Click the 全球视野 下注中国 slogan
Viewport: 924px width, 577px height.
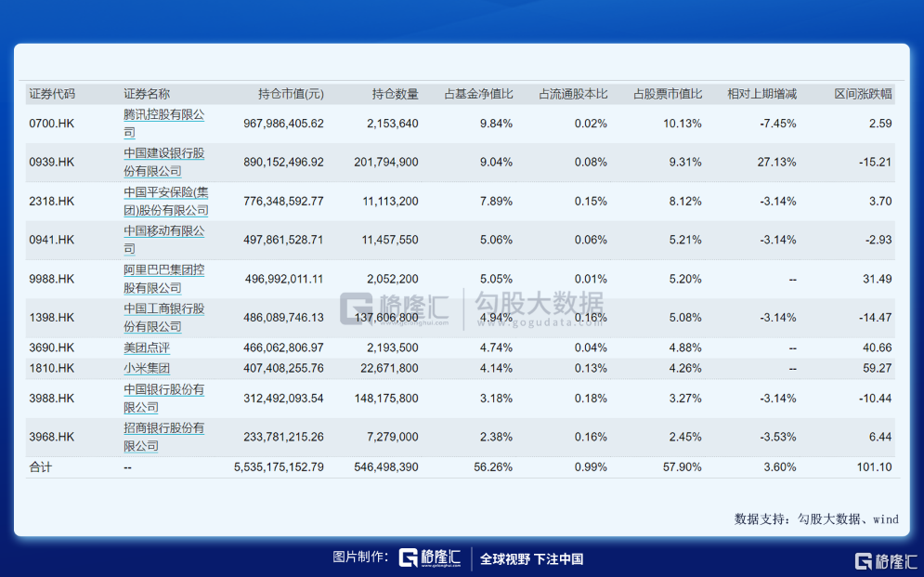click(531, 558)
